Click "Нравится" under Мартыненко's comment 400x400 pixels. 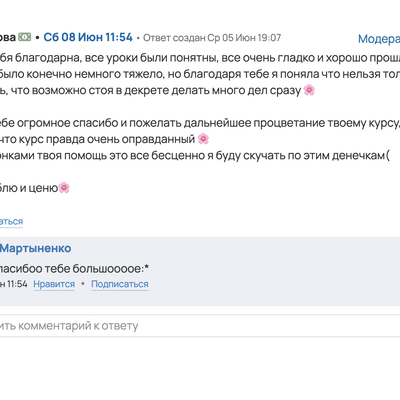pos(54,284)
